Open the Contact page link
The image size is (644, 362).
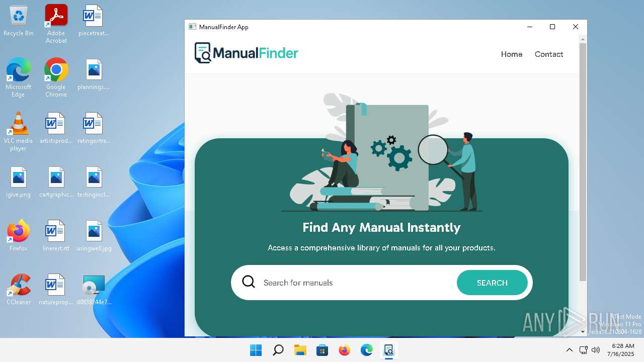tap(549, 54)
